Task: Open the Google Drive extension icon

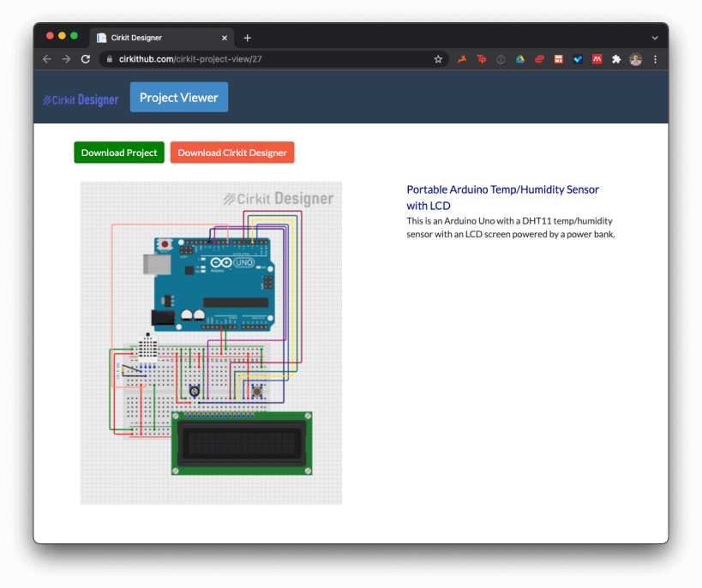Action: click(519, 59)
